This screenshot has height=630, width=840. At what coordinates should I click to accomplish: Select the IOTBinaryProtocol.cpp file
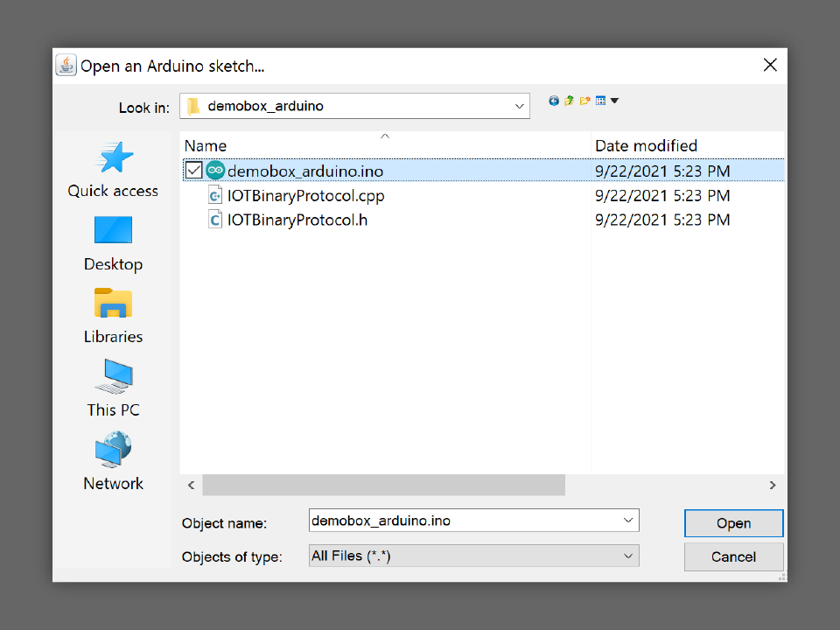(x=305, y=196)
